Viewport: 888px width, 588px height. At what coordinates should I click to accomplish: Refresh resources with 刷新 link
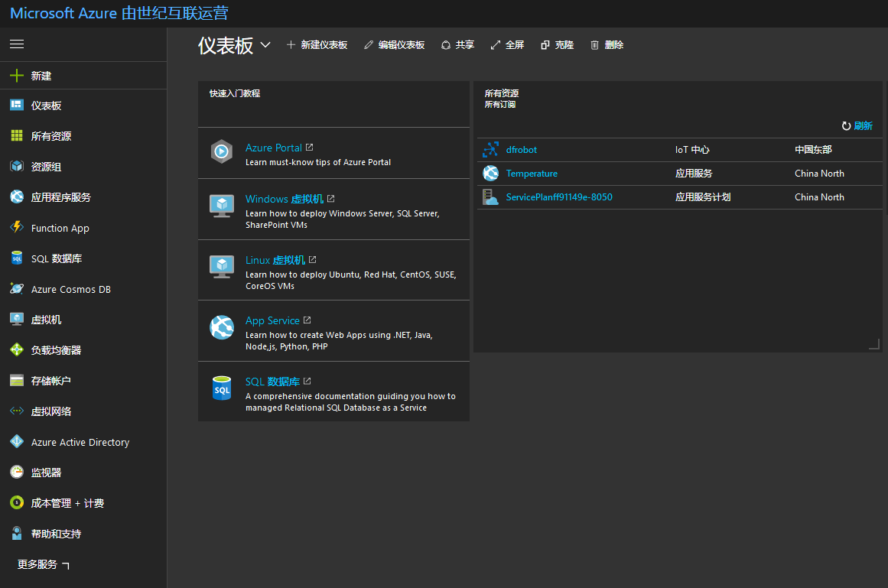[857, 126]
